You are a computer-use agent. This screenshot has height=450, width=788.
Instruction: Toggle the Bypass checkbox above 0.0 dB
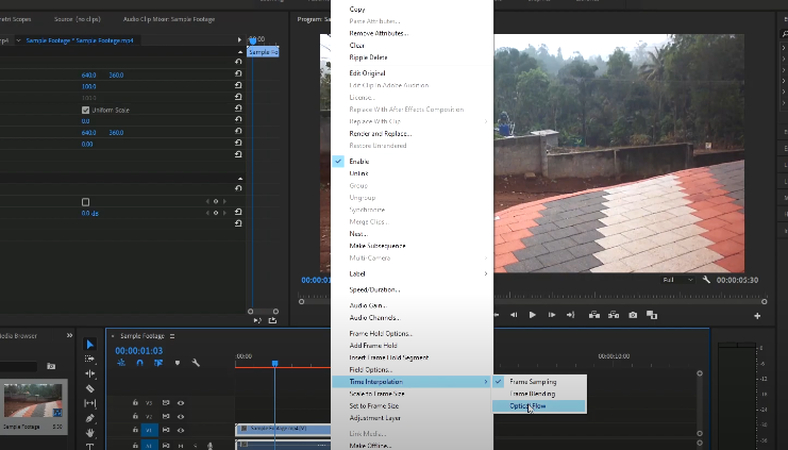(85, 202)
